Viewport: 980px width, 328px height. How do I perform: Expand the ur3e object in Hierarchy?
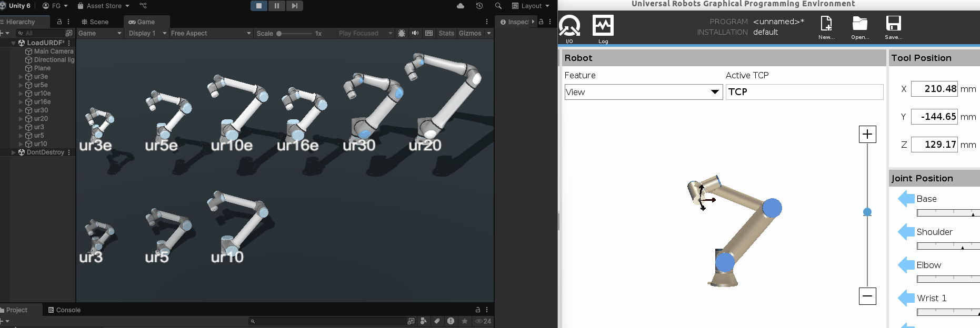coord(21,77)
